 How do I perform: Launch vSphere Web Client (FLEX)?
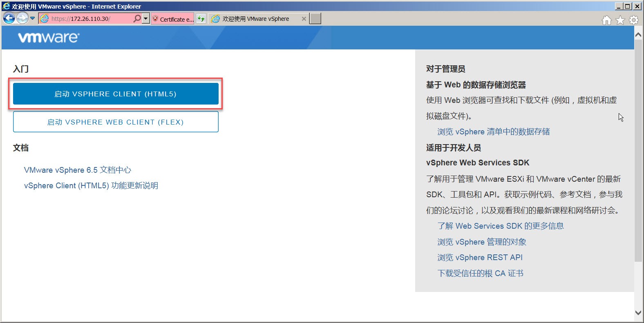pos(116,122)
